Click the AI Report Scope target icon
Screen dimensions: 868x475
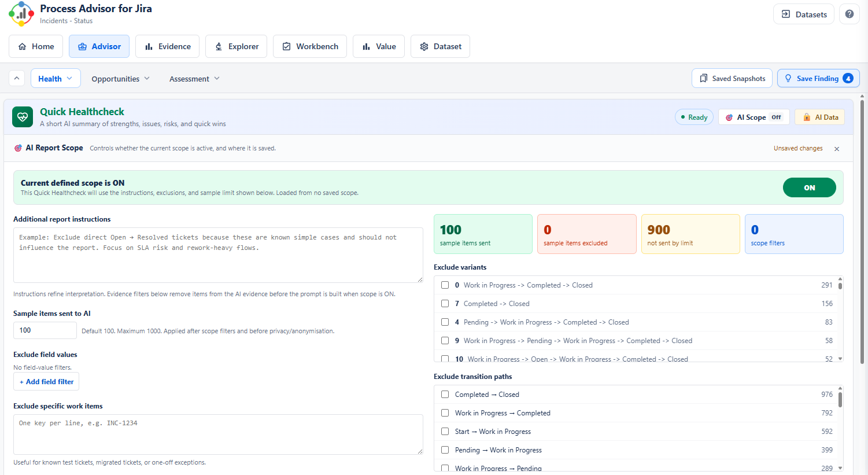(18, 148)
